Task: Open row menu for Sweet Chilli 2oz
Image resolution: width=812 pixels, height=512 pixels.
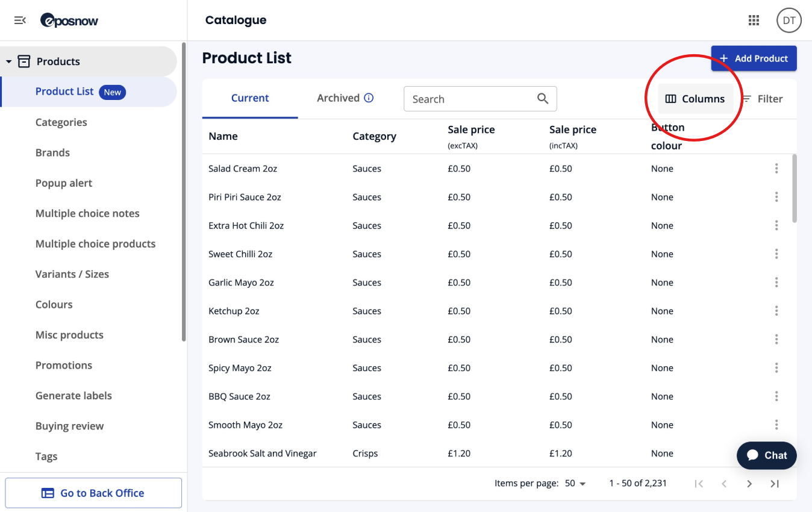Action: (x=776, y=254)
